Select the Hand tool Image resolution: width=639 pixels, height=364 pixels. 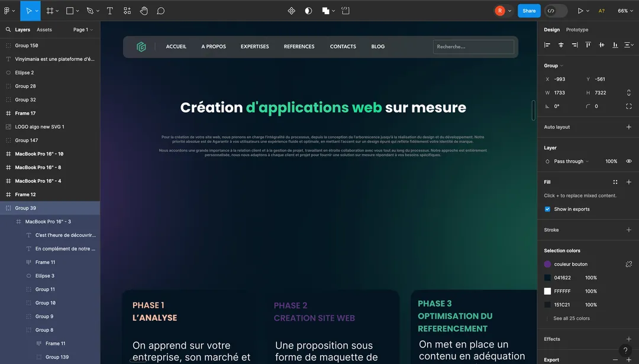tap(144, 11)
